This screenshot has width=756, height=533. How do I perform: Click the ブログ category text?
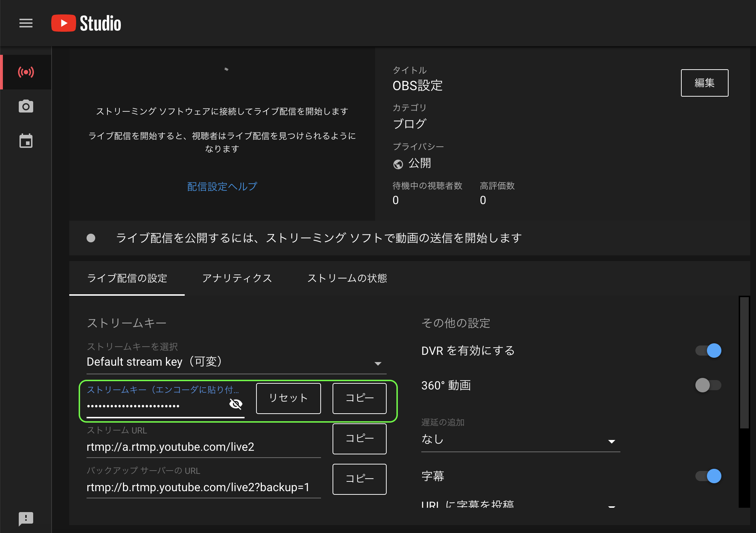click(x=409, y=124)
